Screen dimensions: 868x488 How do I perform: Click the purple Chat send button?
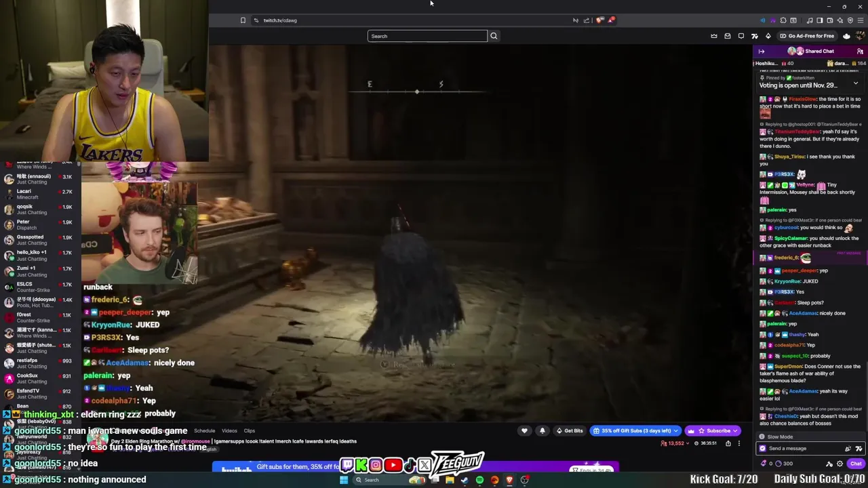856,464
